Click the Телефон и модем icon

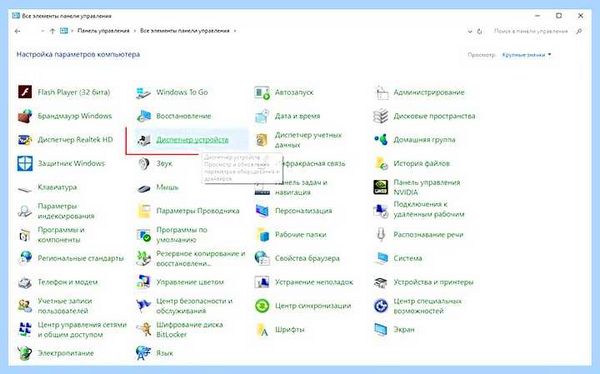(x=25, y=283)
